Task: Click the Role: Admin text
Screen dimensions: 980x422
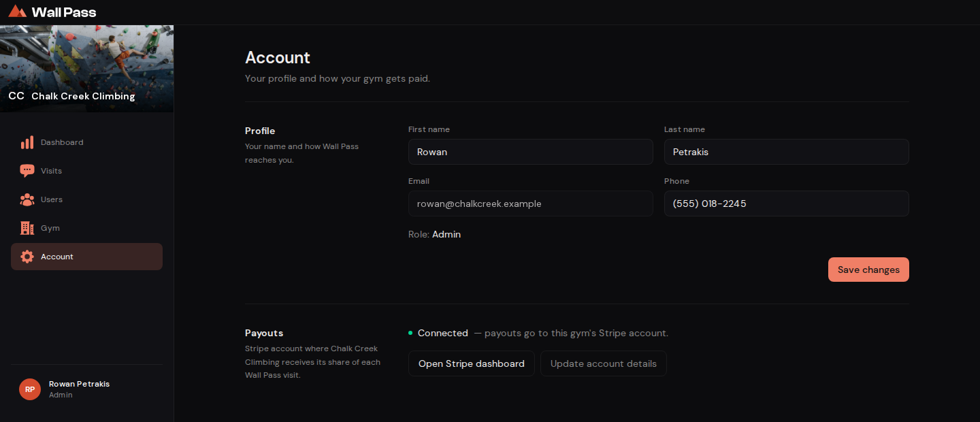Action: tap(434, 234)
